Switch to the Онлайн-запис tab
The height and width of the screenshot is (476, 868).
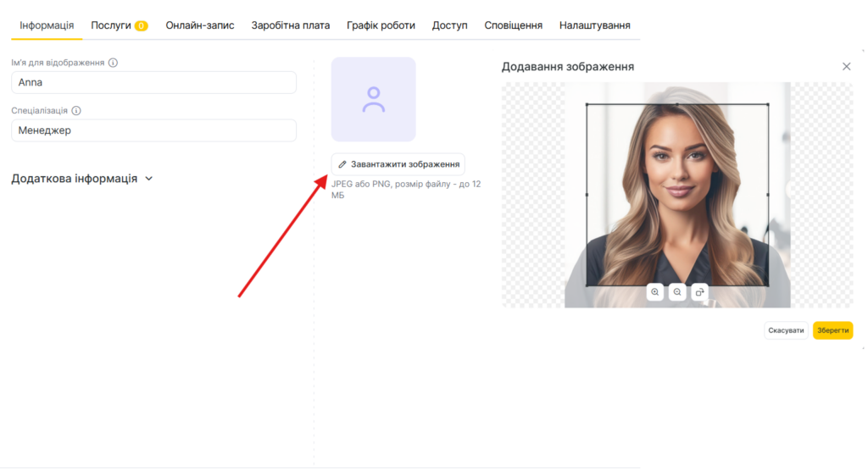pos(200,25)
